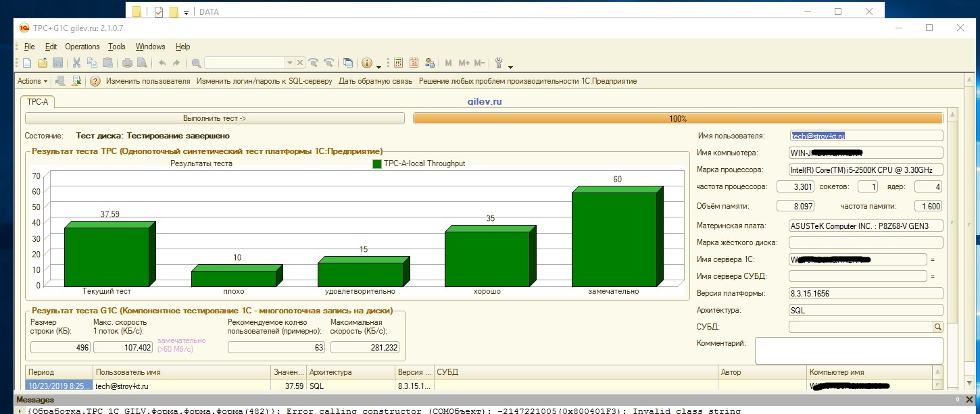Click the M memory button
980x414 pixels.
pos(449,63)
